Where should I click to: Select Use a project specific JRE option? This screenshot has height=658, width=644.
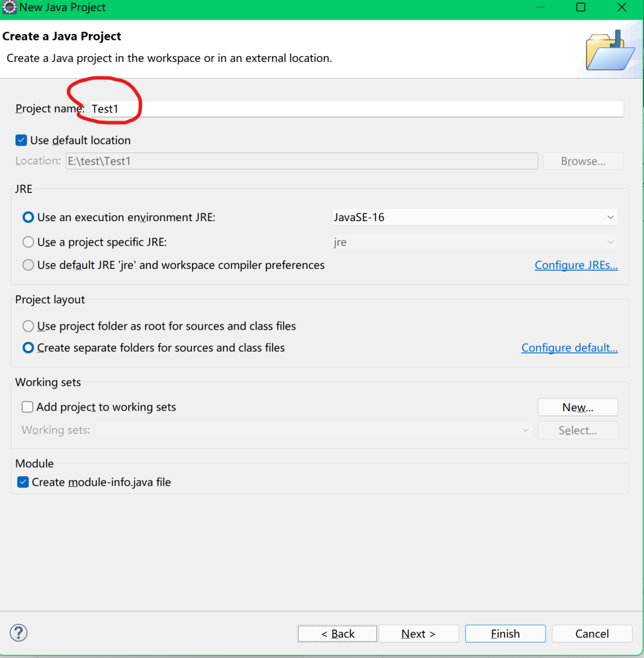pyautogui.click(x=28, y=242)
